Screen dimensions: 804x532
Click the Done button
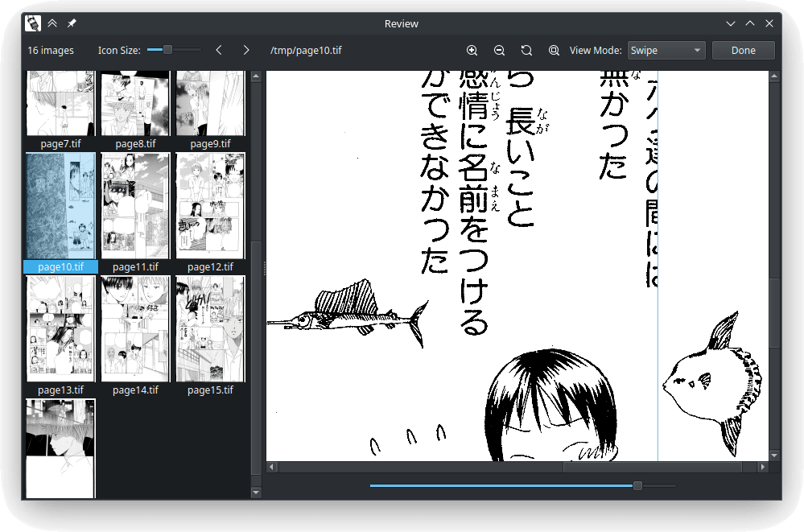coord(743,50)
